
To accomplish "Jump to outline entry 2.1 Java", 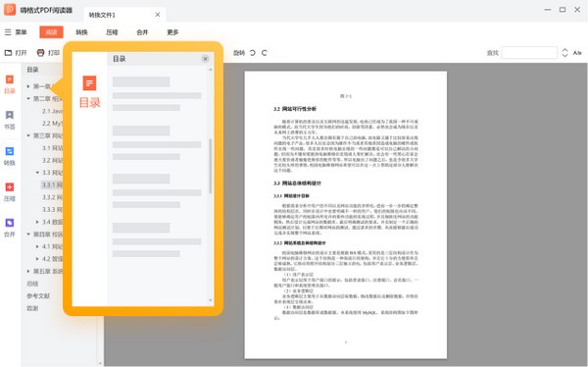I will (52, 111).
